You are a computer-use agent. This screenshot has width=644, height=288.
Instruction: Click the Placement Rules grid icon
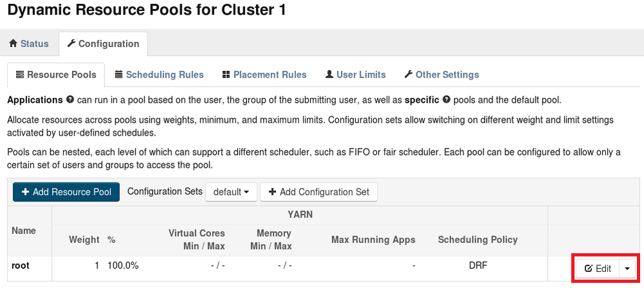(x=226, y=75)
